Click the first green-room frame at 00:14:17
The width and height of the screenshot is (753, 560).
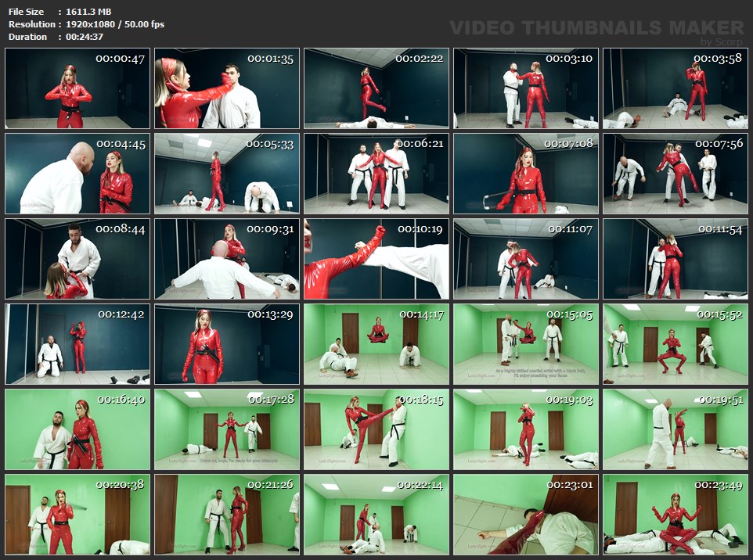pos(376,344)
